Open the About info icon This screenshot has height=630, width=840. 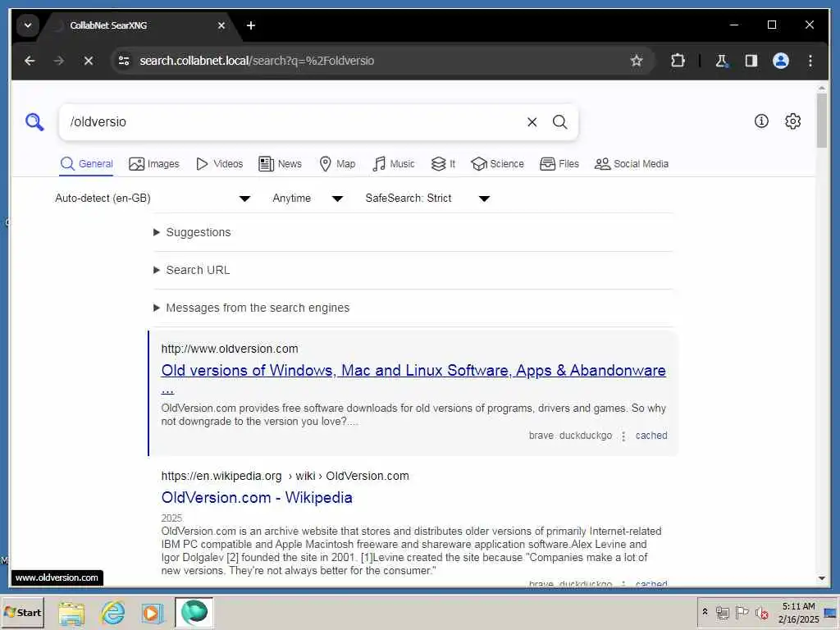(x=761, y=121)
